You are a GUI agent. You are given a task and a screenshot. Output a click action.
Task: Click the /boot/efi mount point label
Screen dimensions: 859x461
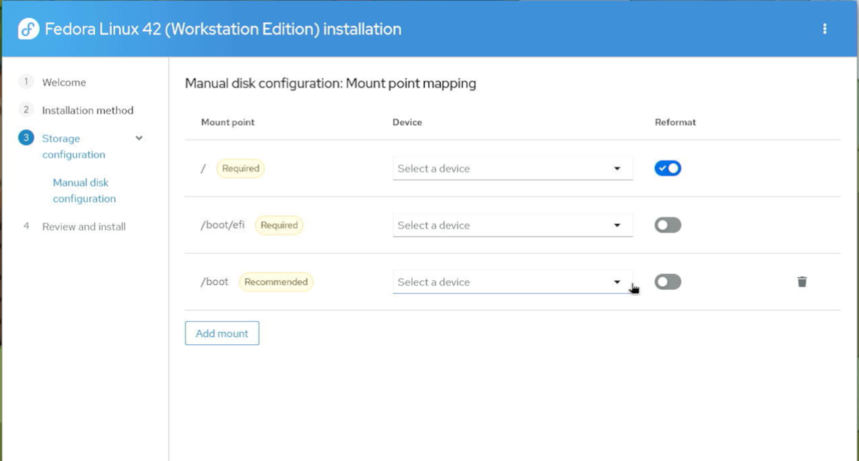(x=222, y=225)
